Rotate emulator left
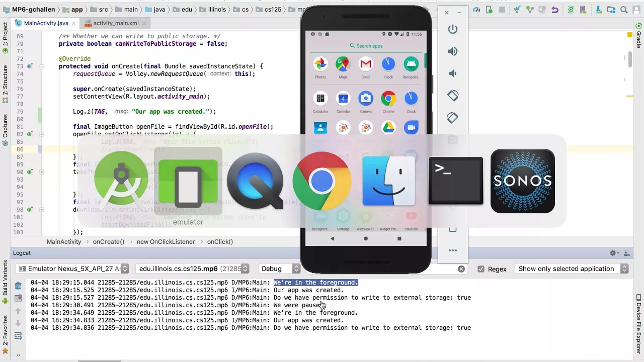 453,96
